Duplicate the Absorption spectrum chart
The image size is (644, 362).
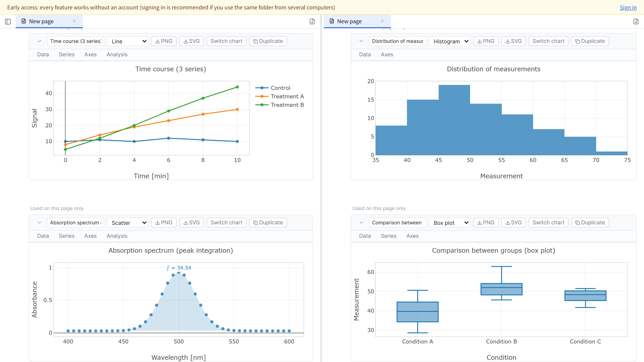pyautogui.click(x=268, y=223)
